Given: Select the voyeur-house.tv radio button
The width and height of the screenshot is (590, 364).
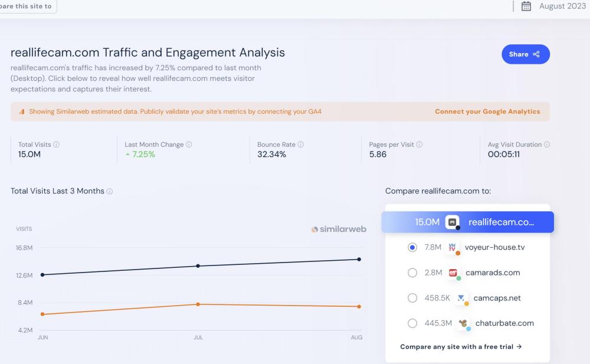Looking at the screenshot, I should (x=412, y=247).
